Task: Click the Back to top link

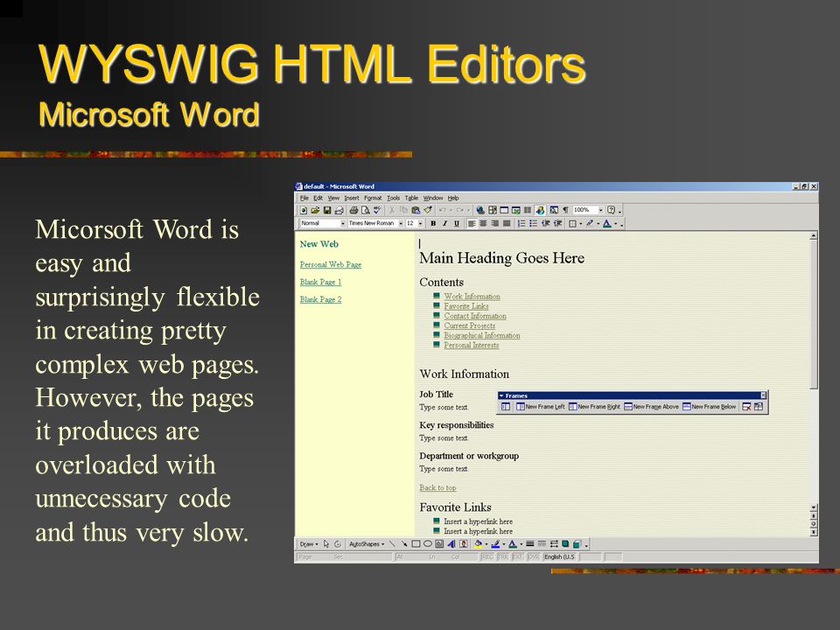Action: pos(437,487)
